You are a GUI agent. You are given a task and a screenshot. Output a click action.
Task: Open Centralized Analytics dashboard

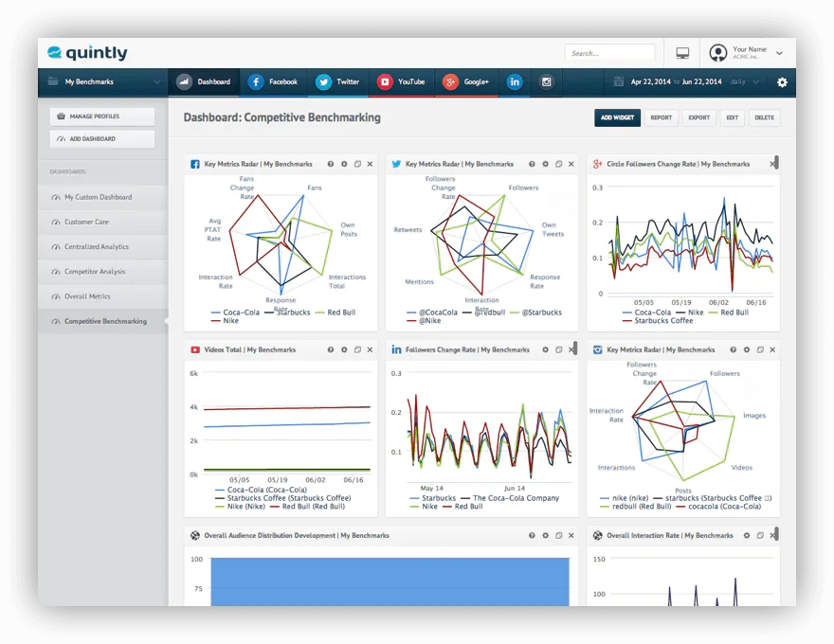pyautogui.click(x=103, y=246)
